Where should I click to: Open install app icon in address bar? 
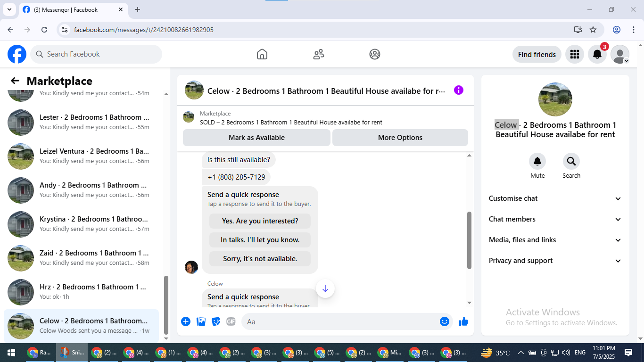(578, 30)
